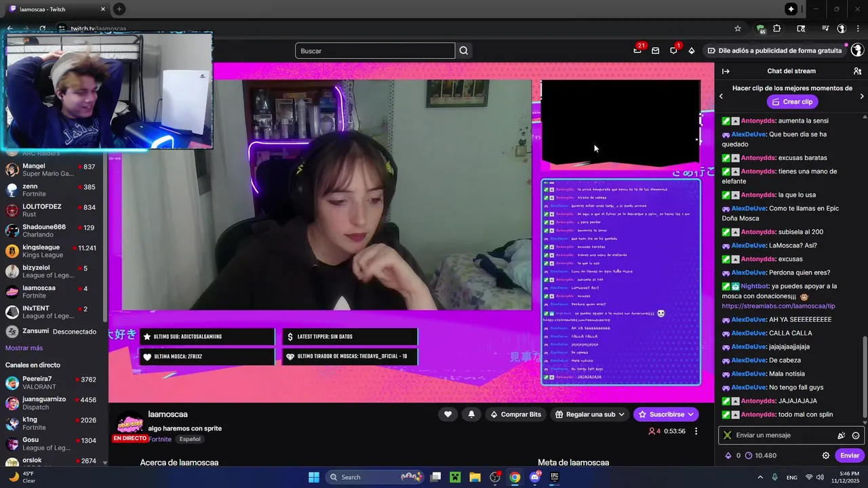Go to previous chat banner with left arrow

pyautogui.click(x=721, y=96)
